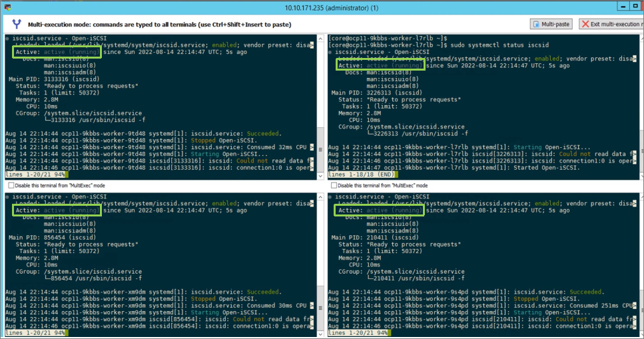This screenshot has width=644, height=339.
Task: Click 'Main PID: 856454 (iscsid)' text
Action: click(x=52, y=238)
